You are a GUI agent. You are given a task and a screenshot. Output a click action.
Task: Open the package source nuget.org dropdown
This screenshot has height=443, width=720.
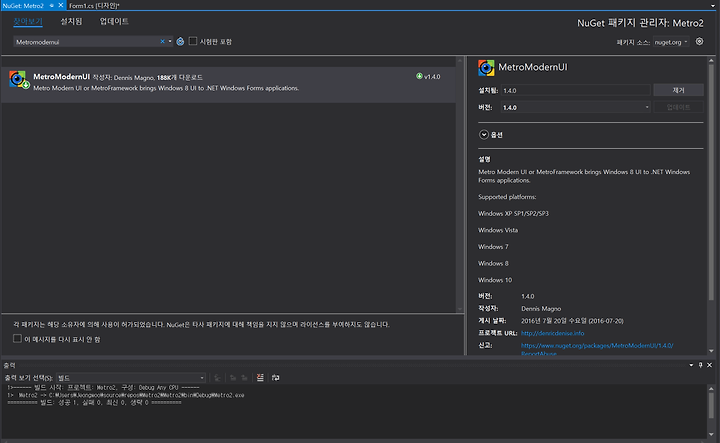pos(671,42)
